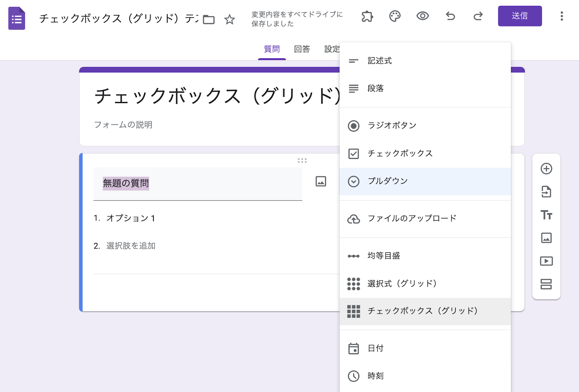Screen dimensions: 579x392
Task: Click the paragraph lines icon
Action: point(354,88)
